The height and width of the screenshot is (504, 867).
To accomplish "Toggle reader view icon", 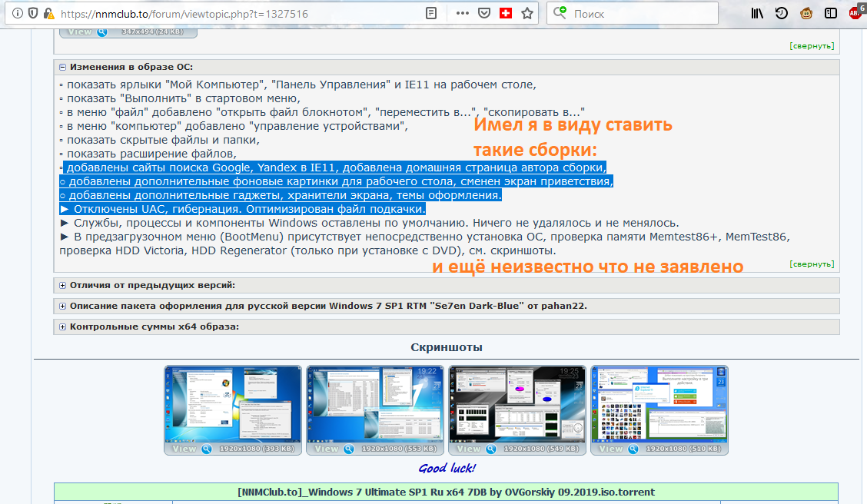I will 431,13.
